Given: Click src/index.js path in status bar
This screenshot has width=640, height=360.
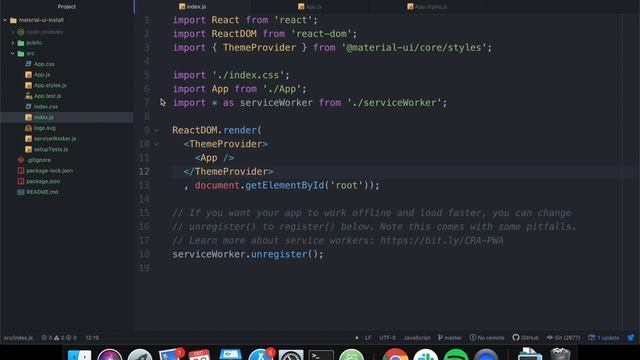Looking at the screenshot, I should [x=18, y=338].
